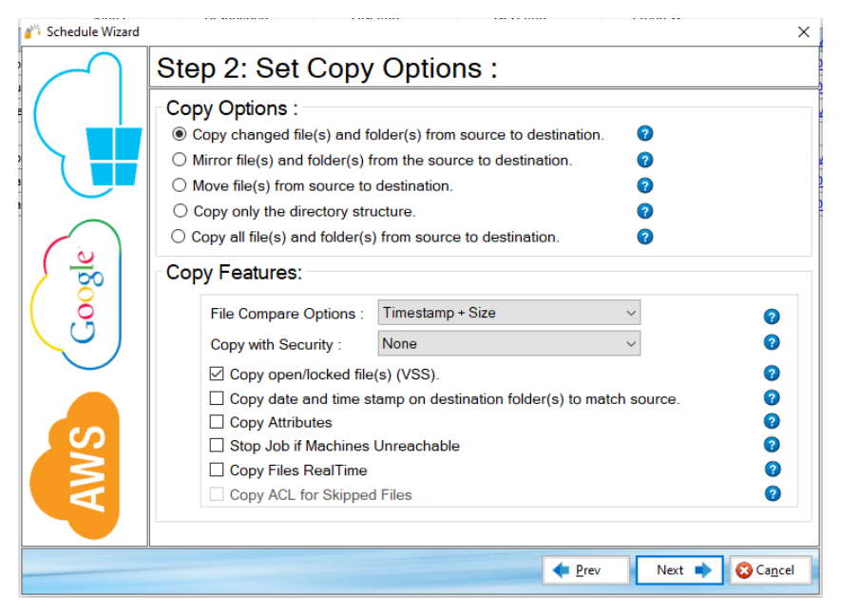Click the Step 2: Set Copy Options heading

click(327, 68)
